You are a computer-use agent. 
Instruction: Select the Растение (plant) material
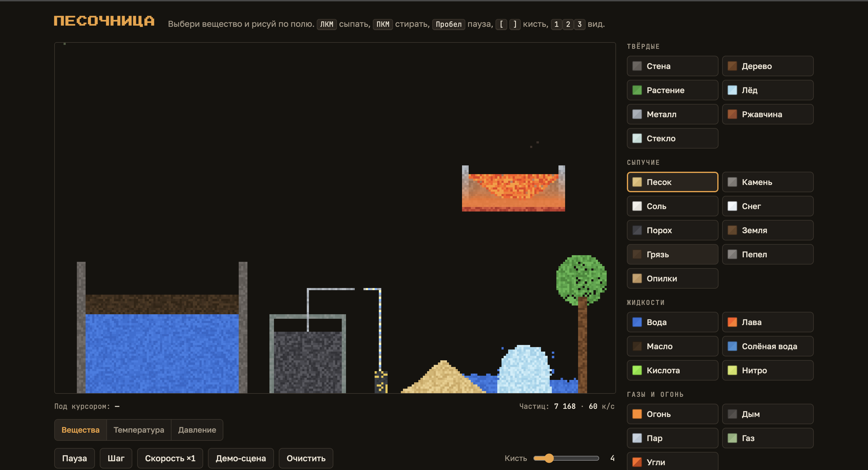[672, 90]
